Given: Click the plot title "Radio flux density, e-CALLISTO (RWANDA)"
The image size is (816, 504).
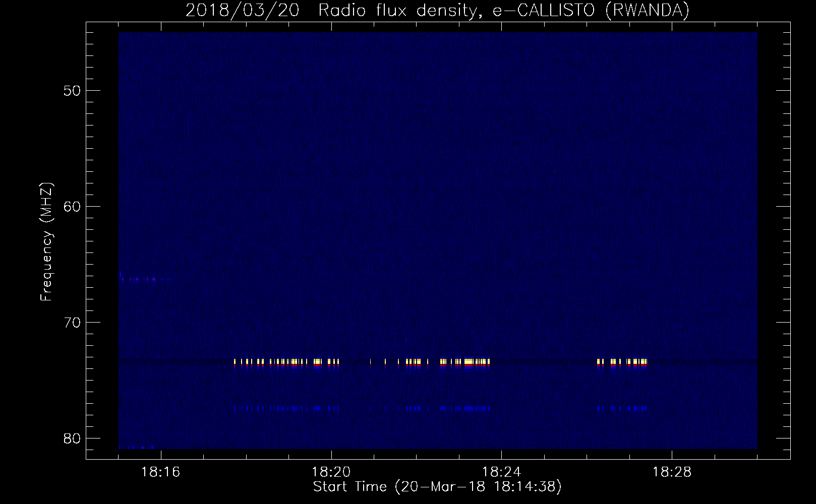Looking at the screenshot, I should [504, 10].
